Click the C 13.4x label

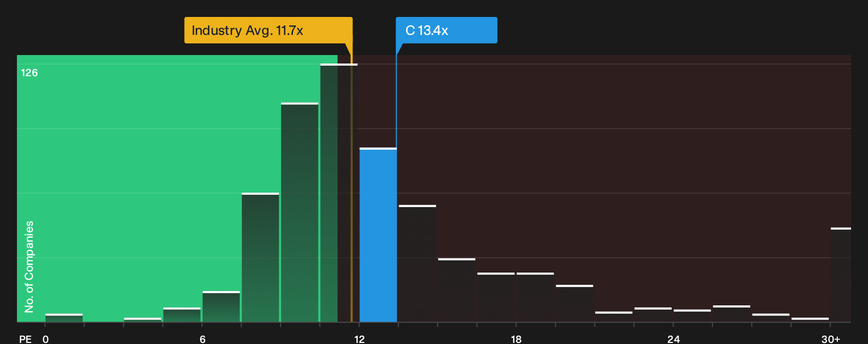pyautogui.click(x=446, y=30)
